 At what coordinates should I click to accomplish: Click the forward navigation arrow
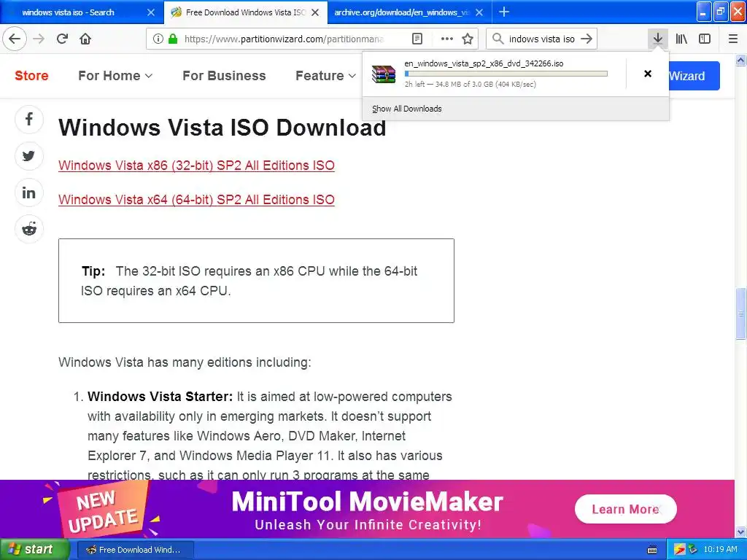(39, 39)
